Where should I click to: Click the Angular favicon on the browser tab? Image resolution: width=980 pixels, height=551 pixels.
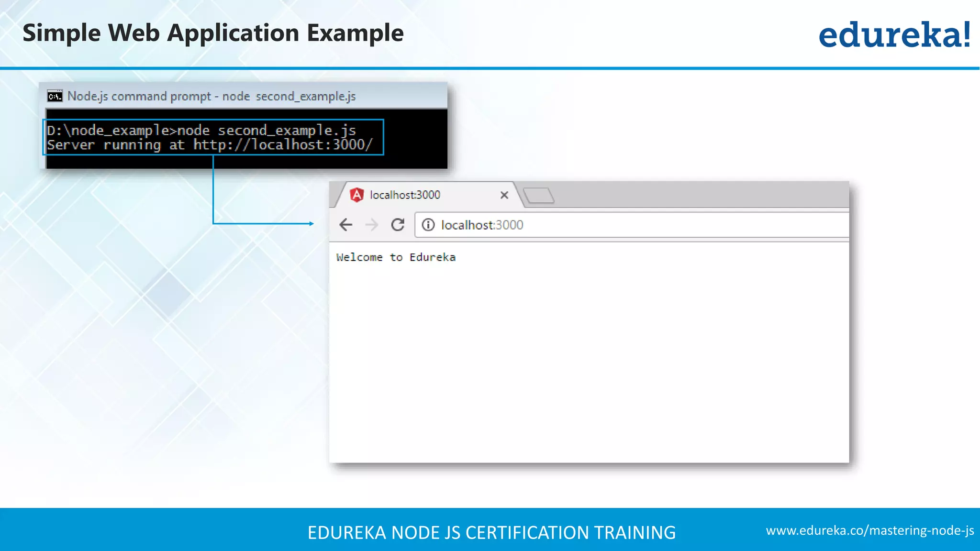tap(356, 195)
